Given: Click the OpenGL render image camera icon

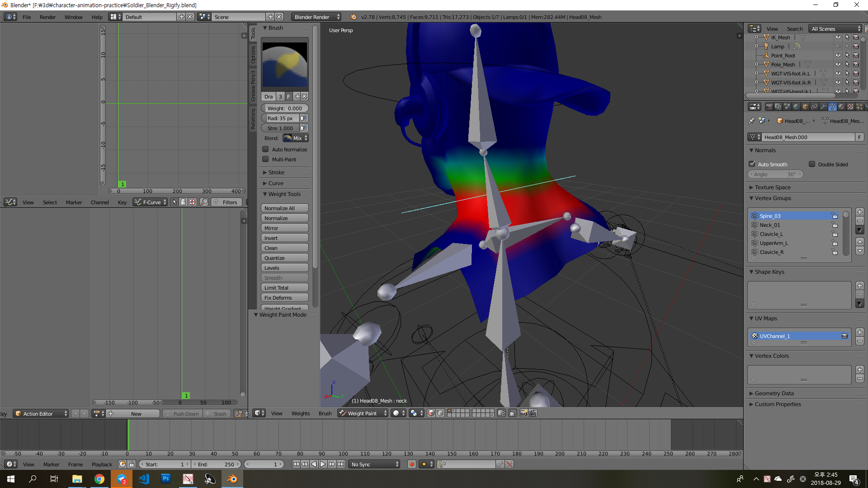Looking at the screenshot, I should pos(524,413).
